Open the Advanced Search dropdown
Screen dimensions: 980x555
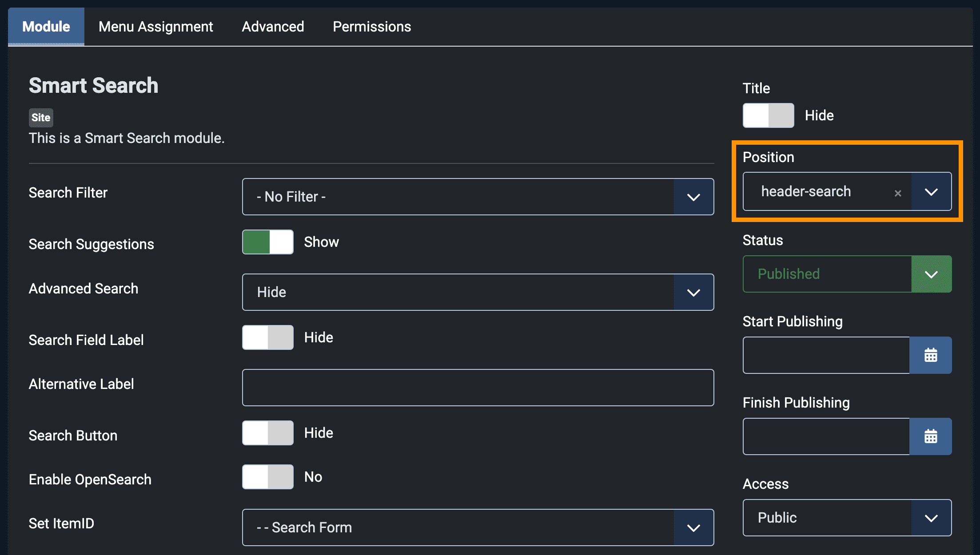(x=478, y=292)
